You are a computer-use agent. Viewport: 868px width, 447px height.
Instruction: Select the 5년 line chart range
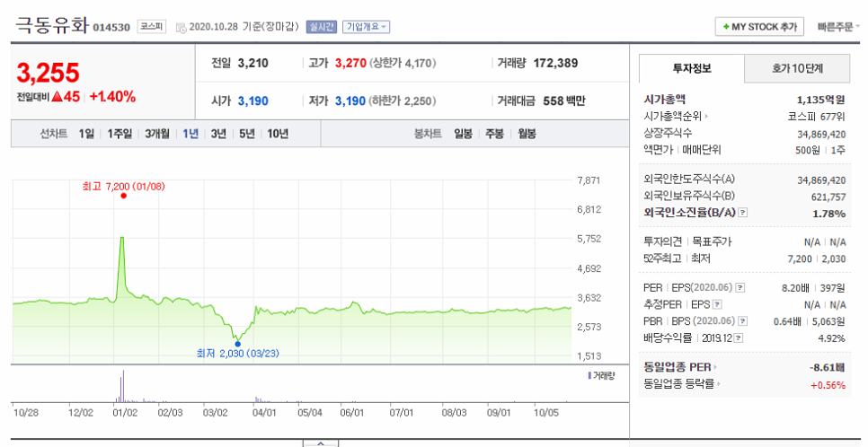pyautogui.click(x=247, y=134)
